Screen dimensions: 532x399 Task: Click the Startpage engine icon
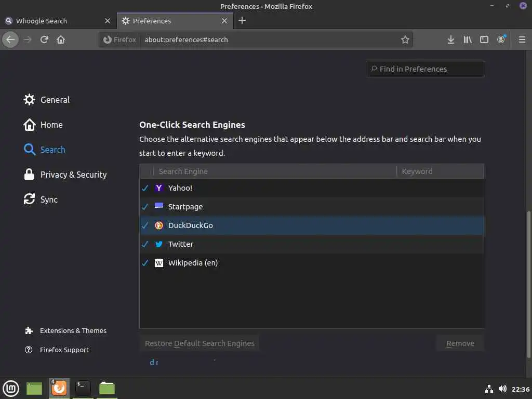[x=159, y=206]
